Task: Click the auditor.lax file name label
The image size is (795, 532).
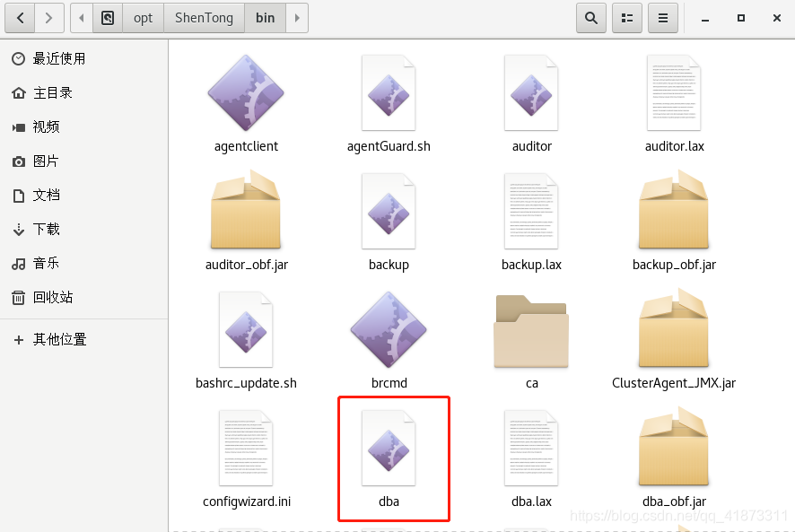Action: pyautogui.click(x=675, y=146)
